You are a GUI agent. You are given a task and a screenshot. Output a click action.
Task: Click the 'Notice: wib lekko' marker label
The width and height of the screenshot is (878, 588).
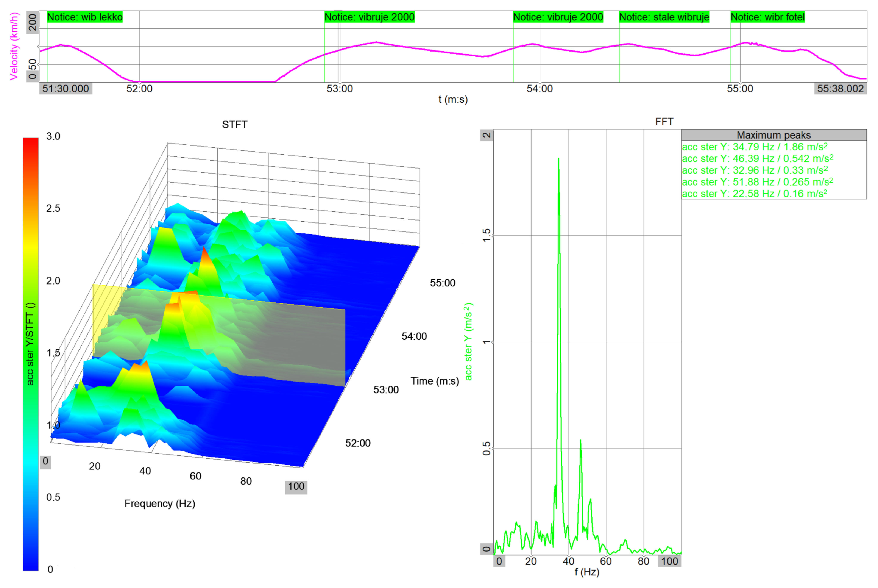85,17
